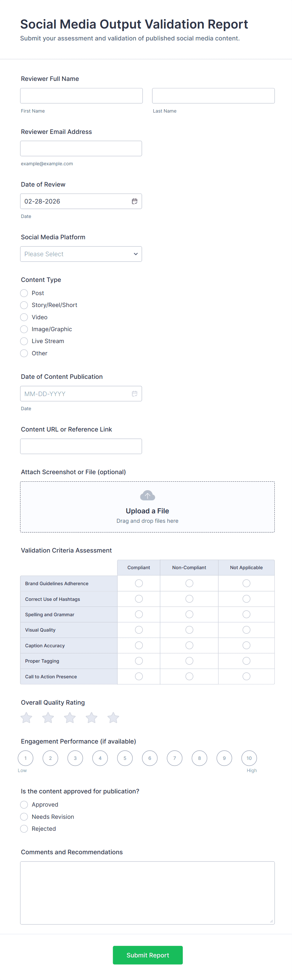Click Upload a File area
This screenshot has width=292, height=980.
tap(147, 511)
